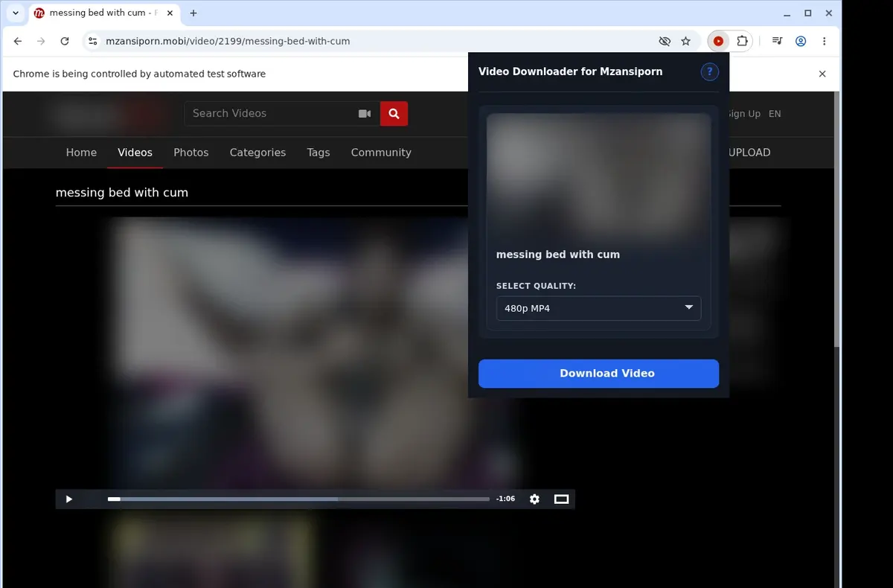The image size is (893, 588).
Task: Go back to previous page
Action: pos(18,42)
